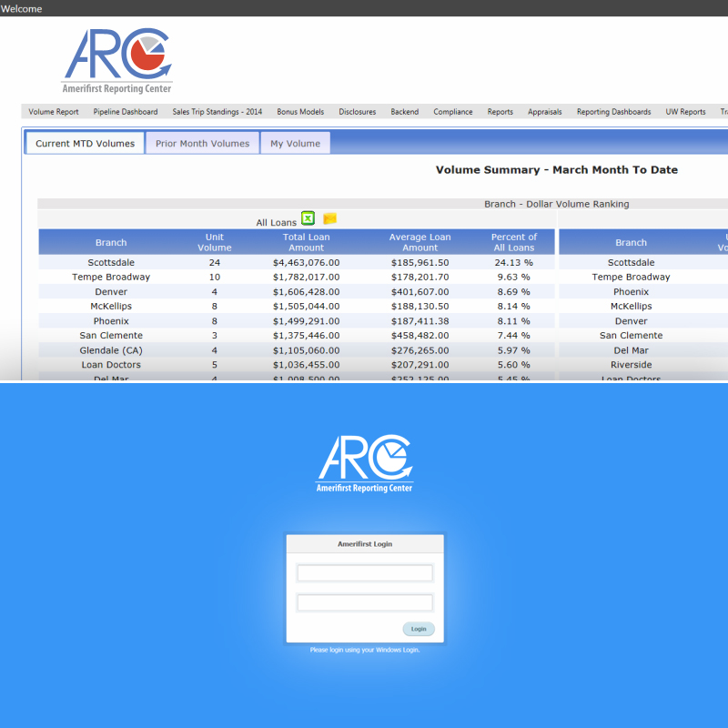This screenshot has width=728, height=728.
Task: Open the Volume Report menu
Action: click(x=54, y=112)
